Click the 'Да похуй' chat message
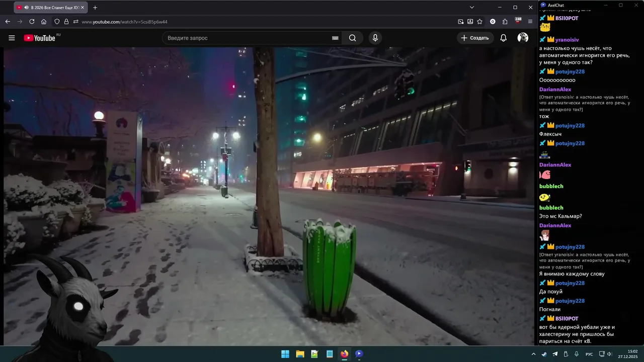Viewport: 644px width, 362px height. (x=551, y=292)
